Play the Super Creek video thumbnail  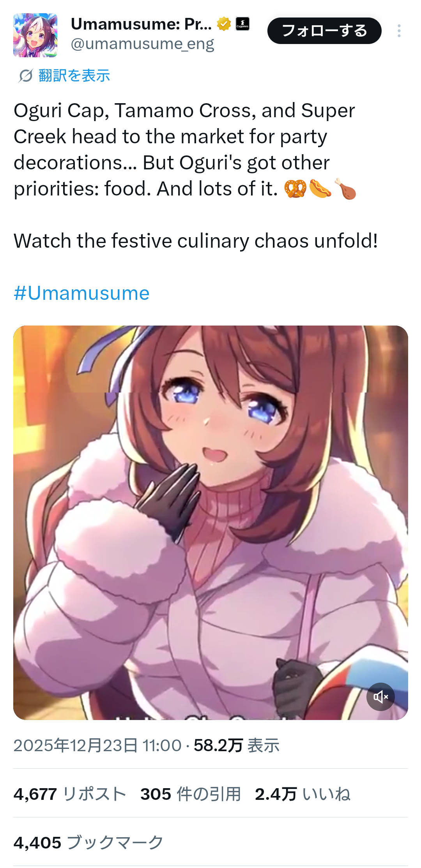tap(210, 523)
